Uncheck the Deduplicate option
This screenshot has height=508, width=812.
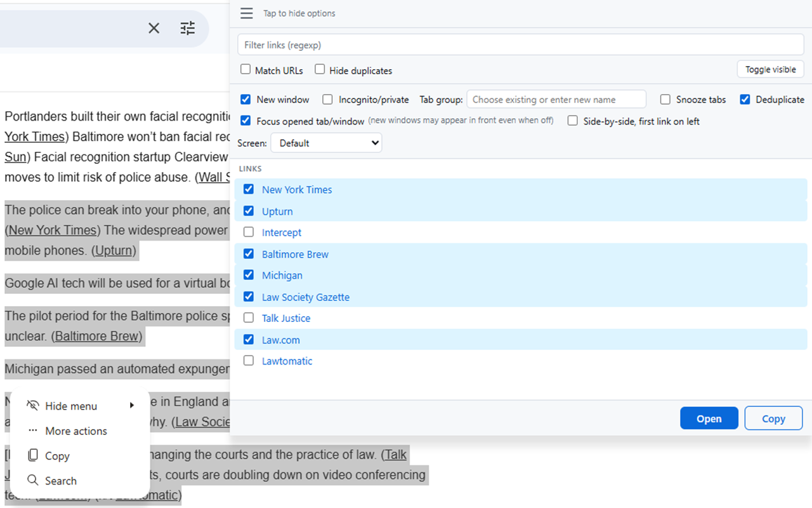[x=745, y=100]
